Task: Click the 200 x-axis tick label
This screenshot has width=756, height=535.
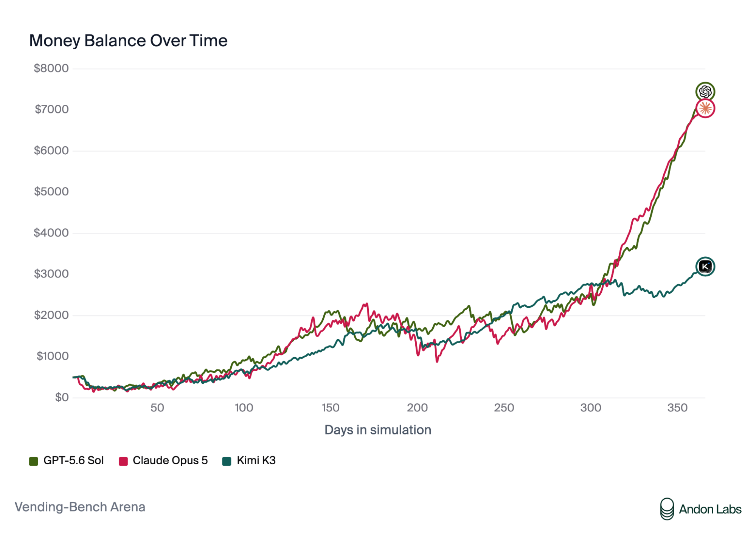Action: pyautogui.click(x=417, y=408)
